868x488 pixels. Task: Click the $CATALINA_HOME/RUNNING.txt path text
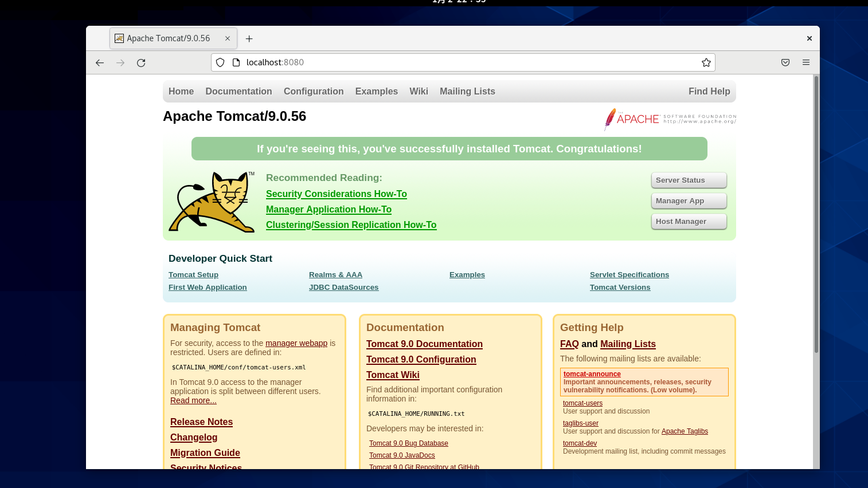click(416, 414)
